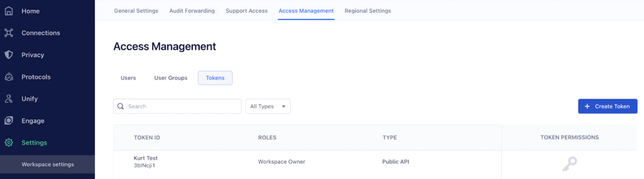
Task: Open Unify using its person icon
Action: tap(9, 99)
